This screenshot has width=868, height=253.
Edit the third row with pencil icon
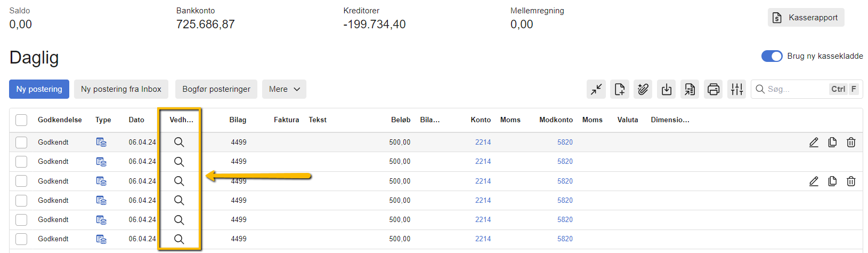tap(814, 181)
